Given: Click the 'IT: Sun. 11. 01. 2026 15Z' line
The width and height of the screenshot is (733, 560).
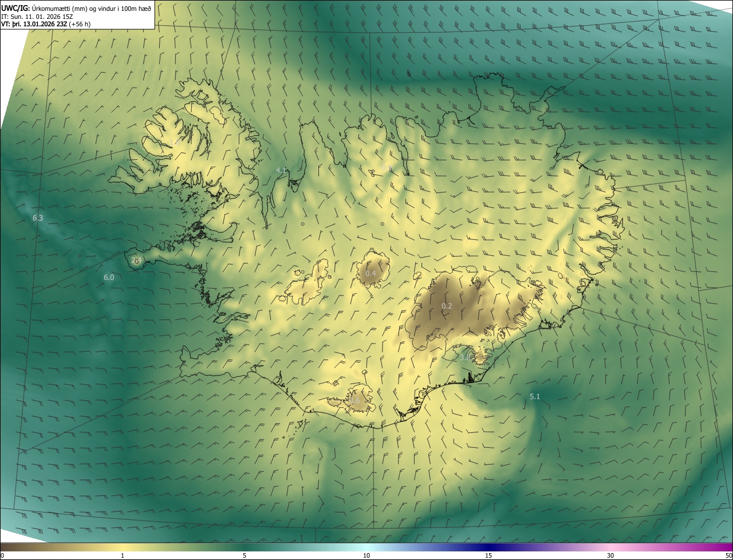Looking at the screenshot, I should [x=38, y=17].
